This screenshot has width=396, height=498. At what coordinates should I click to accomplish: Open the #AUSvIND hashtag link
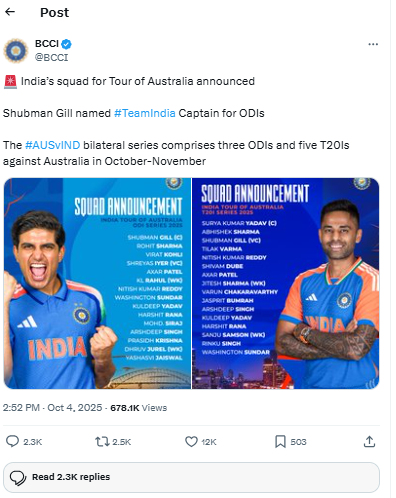coord(53,145)
